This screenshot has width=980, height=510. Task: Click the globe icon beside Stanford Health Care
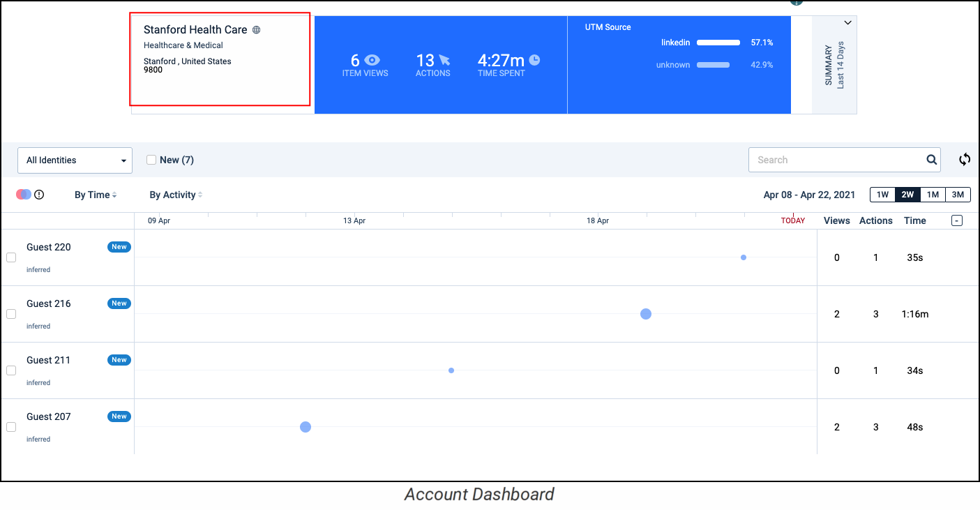(x=257, y=30)
